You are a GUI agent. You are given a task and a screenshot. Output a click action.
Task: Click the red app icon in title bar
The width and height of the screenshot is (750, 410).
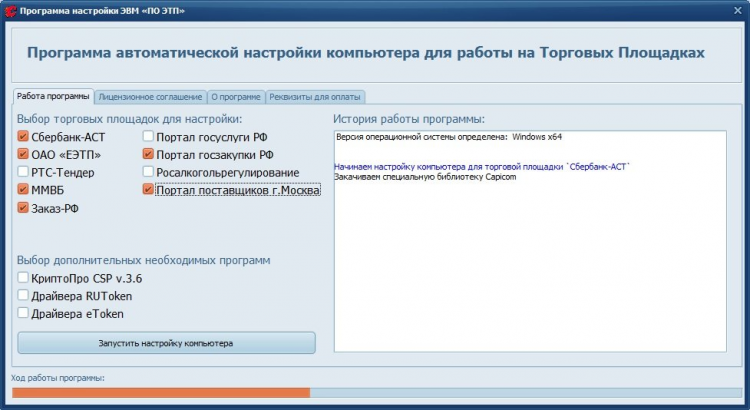pyautogui.click(x=10, y=11)
